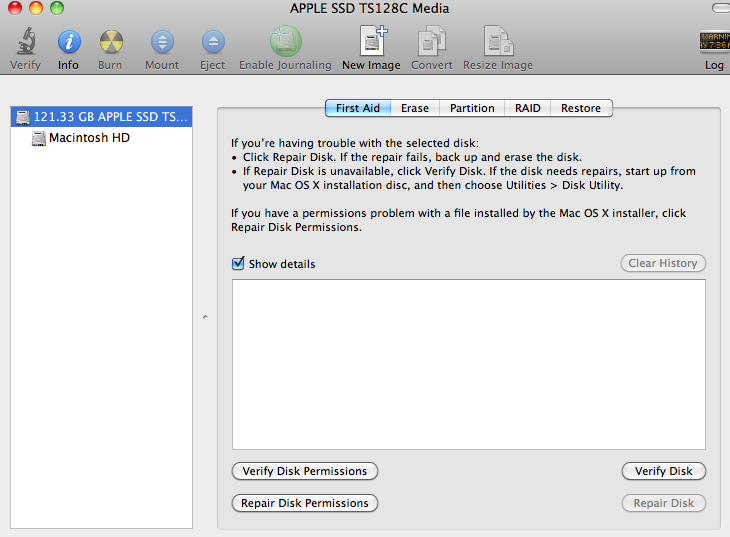Image resolution: width=730 pixels, height=537 pixels.
Task: Click the Mount toolbar icon
Action: point(162,42)
